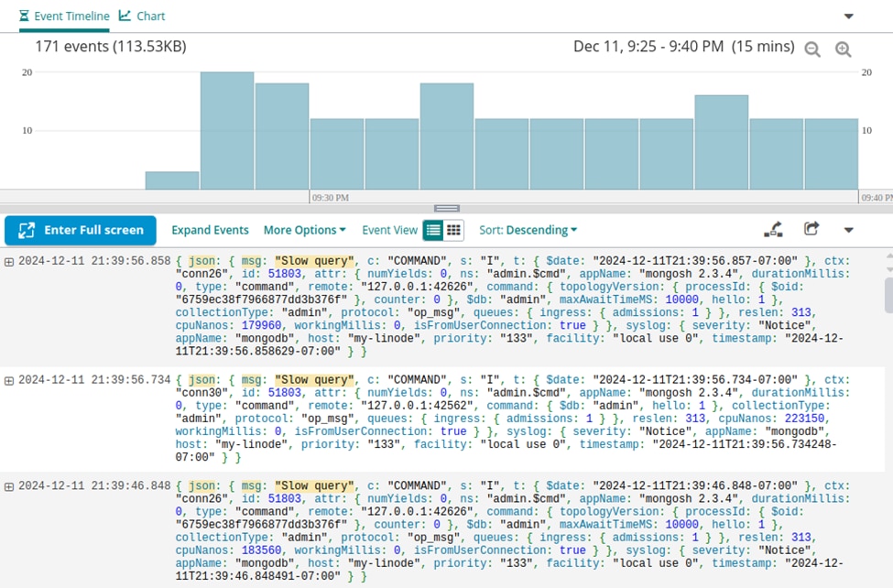Switch Event View to list layout
This screenshot has height=588, width=893.
click(x=433, y=230)
